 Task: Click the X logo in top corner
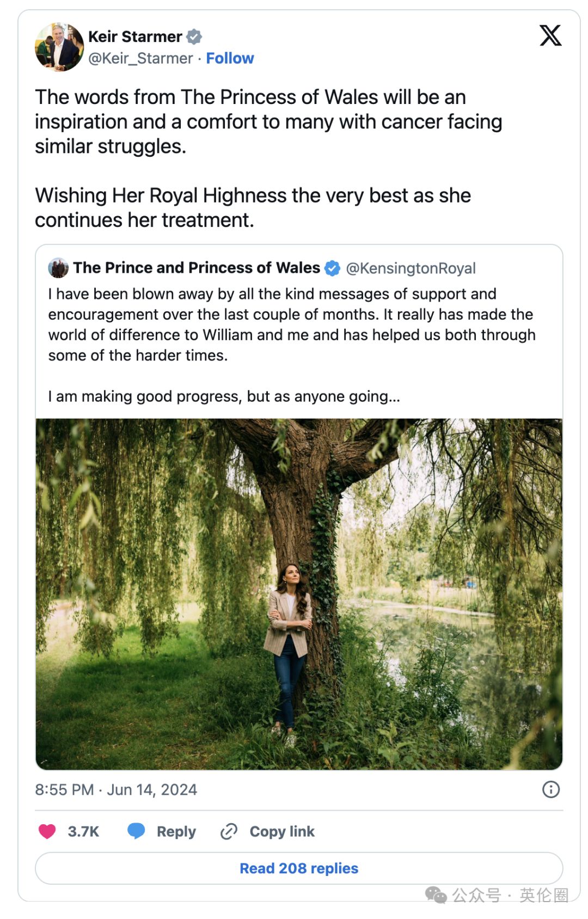click(x=550, y=35)
